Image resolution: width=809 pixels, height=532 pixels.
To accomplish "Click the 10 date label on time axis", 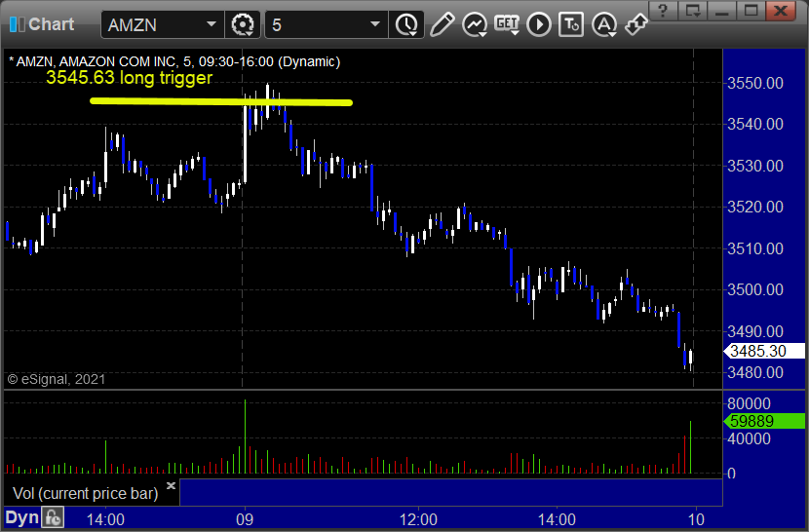I will coord(696,519).
